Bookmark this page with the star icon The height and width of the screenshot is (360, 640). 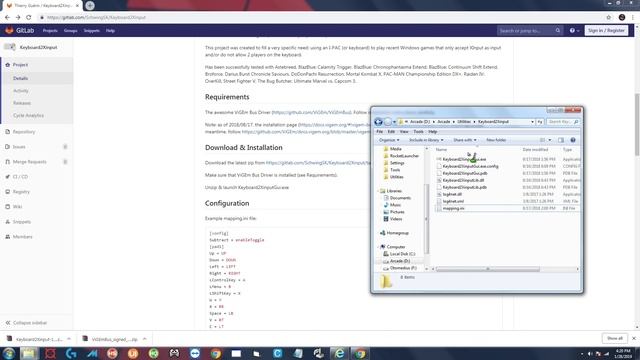point(609,18)
